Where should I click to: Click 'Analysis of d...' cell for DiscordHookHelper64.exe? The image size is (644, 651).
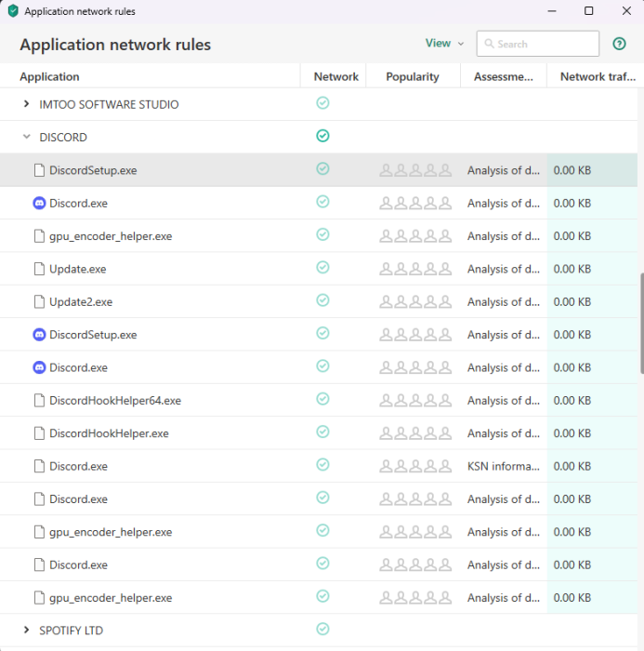[x=504, y=400]
